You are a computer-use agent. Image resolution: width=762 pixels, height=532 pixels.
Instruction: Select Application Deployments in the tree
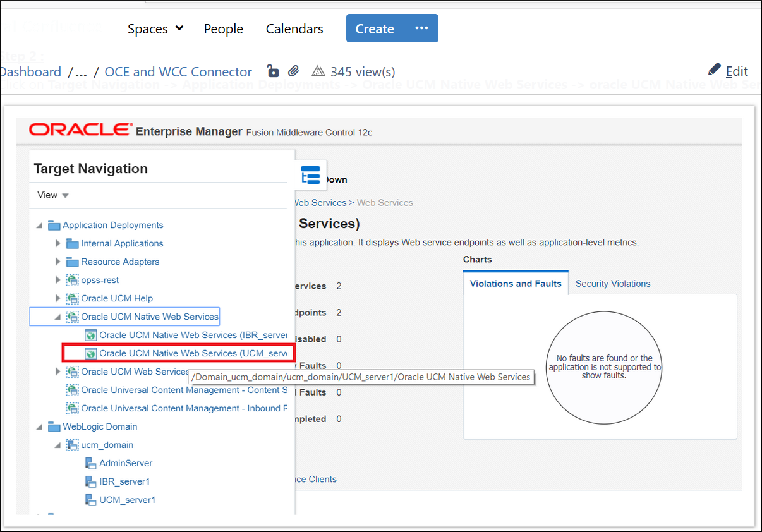(x=113, y=226)
